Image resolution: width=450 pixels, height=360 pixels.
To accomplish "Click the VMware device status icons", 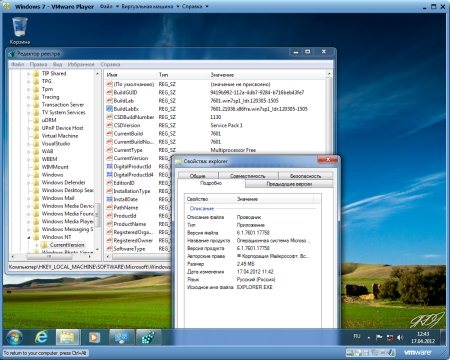I will click(371, 352).
